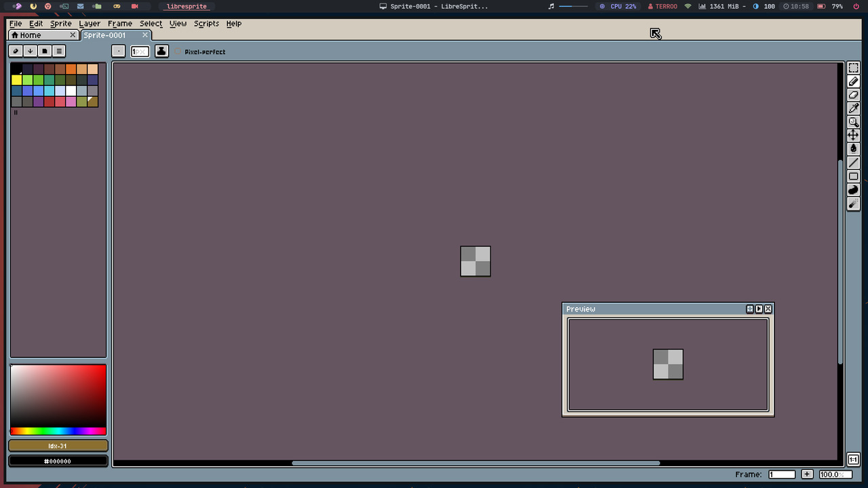Pick the pink palette swatch
868x488 pixels.
pos(71,102)
